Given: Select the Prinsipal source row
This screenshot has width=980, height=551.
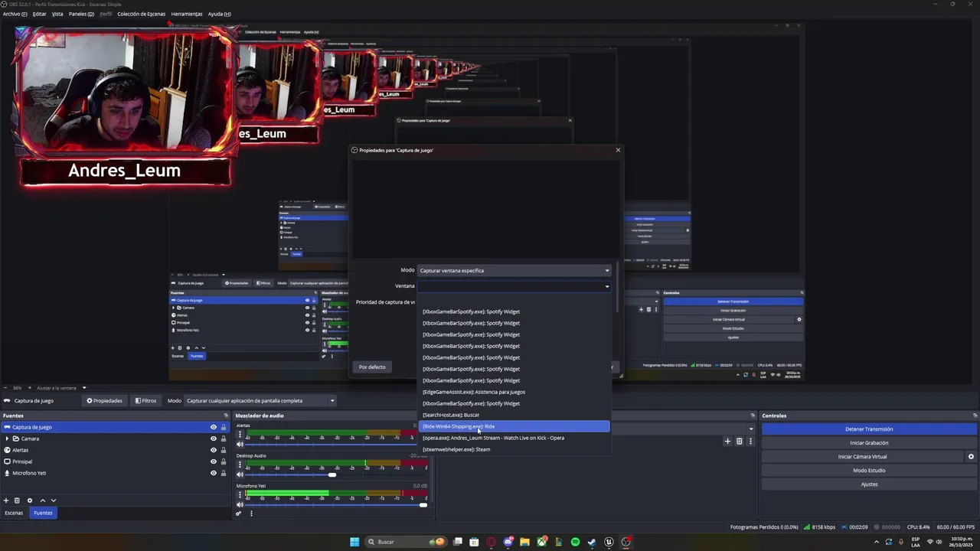Looking at the screenshot, I should pos(115,461).
